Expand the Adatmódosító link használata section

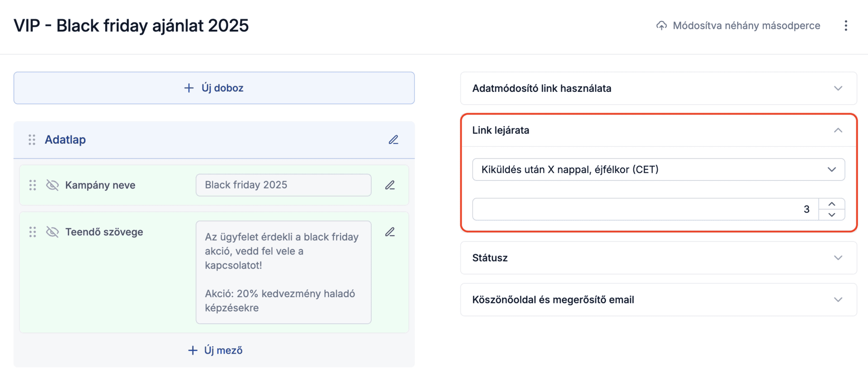(838, 88)
